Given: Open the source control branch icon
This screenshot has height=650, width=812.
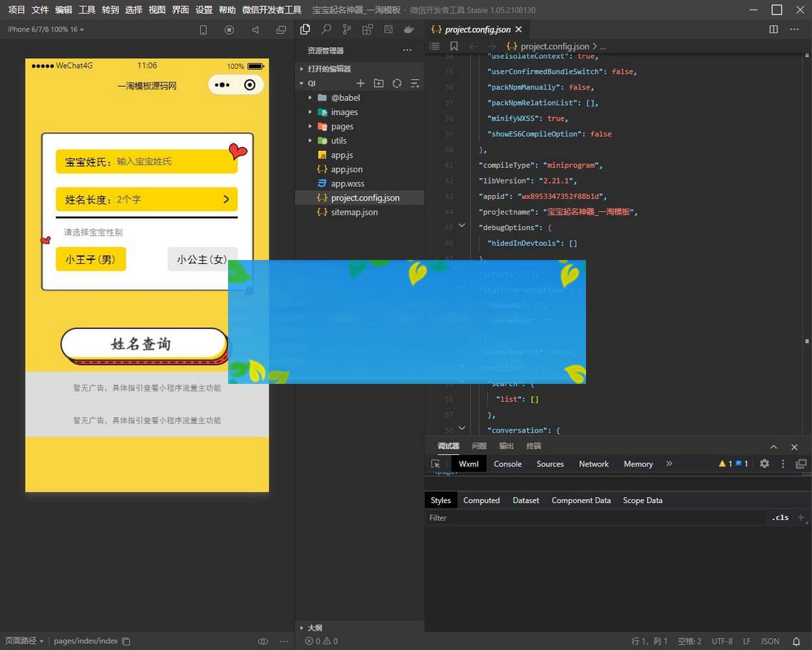Looking at the screenshot, I should click(346, 30).
